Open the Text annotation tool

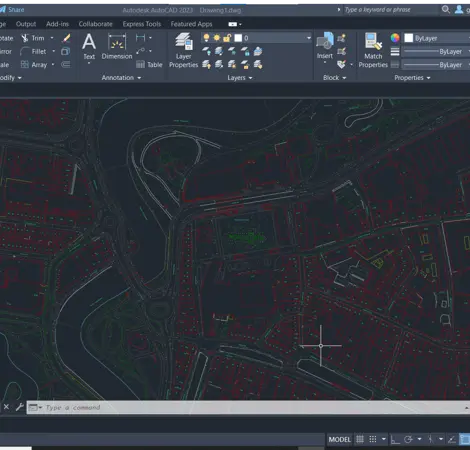[x=89, y=47]
